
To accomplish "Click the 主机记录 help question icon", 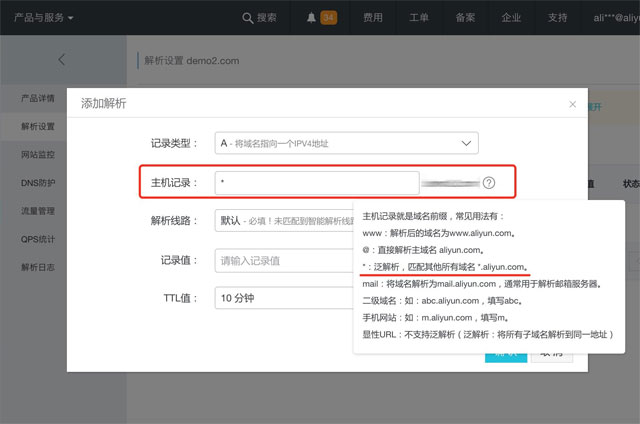I will tap(489, 183).
